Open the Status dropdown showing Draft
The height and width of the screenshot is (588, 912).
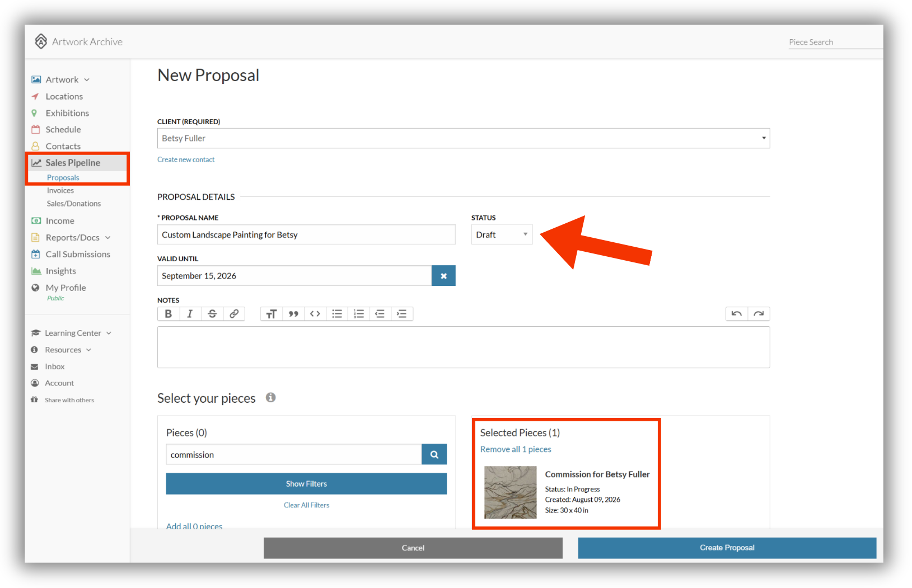tap(502, 235)
